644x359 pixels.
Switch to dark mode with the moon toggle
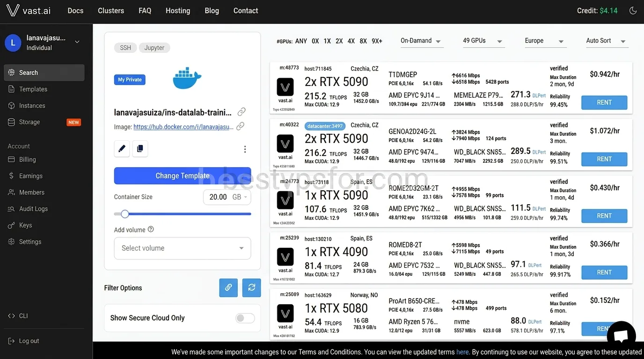[x=633, y=10]
